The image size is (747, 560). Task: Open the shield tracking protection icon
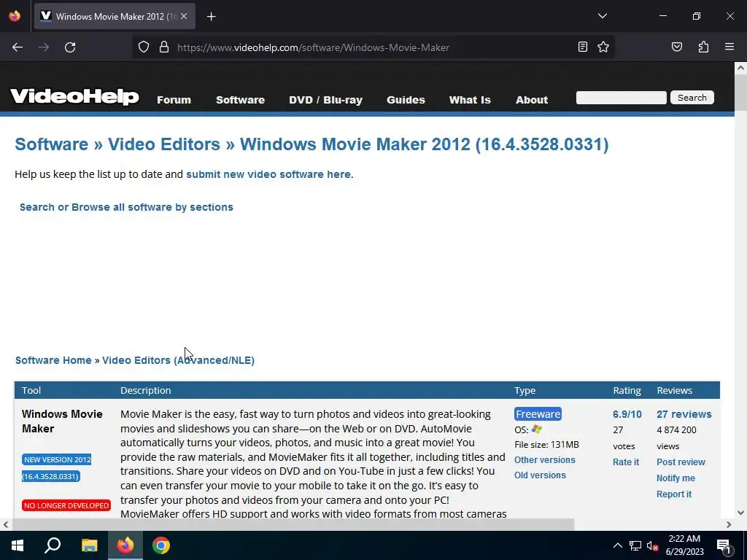(144, 47)
